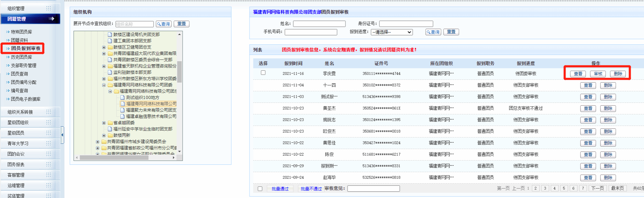The image size is (644, 198).
Task: Expand the 鼓楼两新 tree node
Action: 104,135
